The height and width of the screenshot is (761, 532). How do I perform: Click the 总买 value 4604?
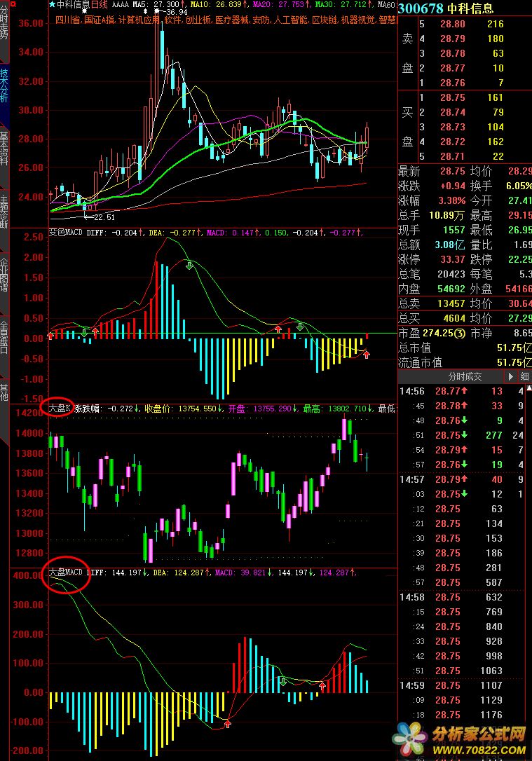(x=454, y=318)
